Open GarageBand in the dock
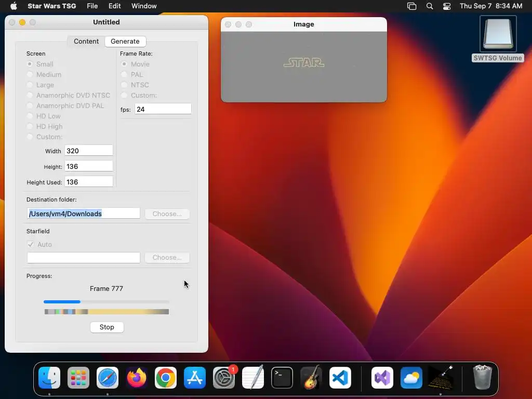 [x=311, y=378]
